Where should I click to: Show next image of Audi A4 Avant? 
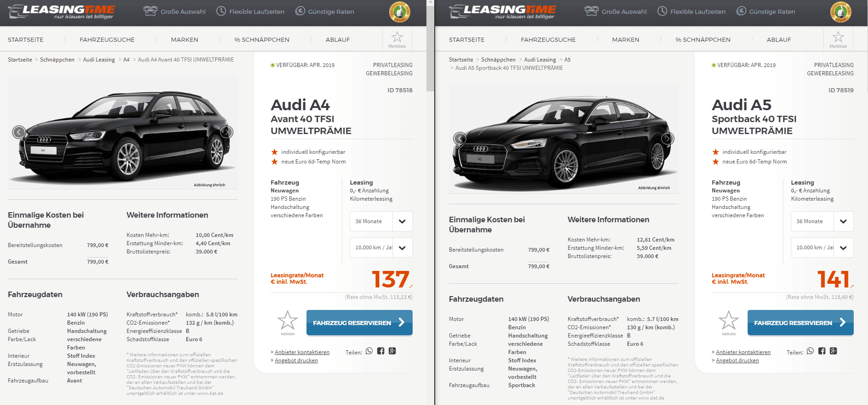tap(227, 132)
